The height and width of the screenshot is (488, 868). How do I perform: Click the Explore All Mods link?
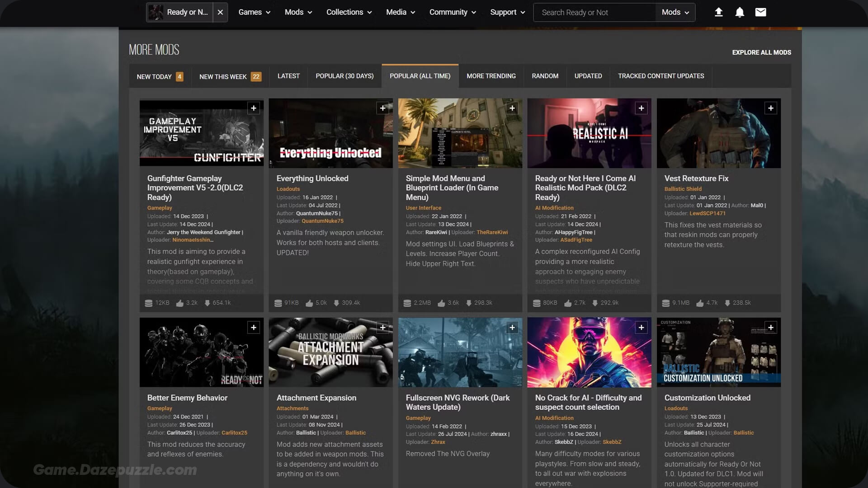pos(761,52)
